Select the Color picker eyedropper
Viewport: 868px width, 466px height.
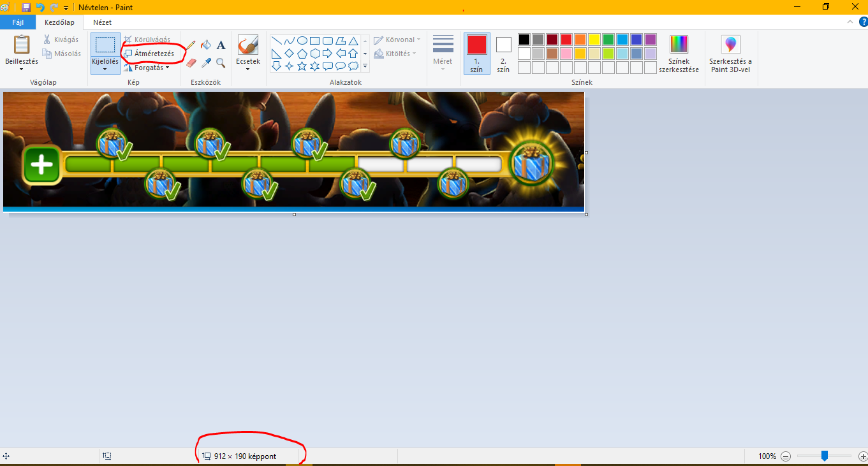tap(206, 62)
